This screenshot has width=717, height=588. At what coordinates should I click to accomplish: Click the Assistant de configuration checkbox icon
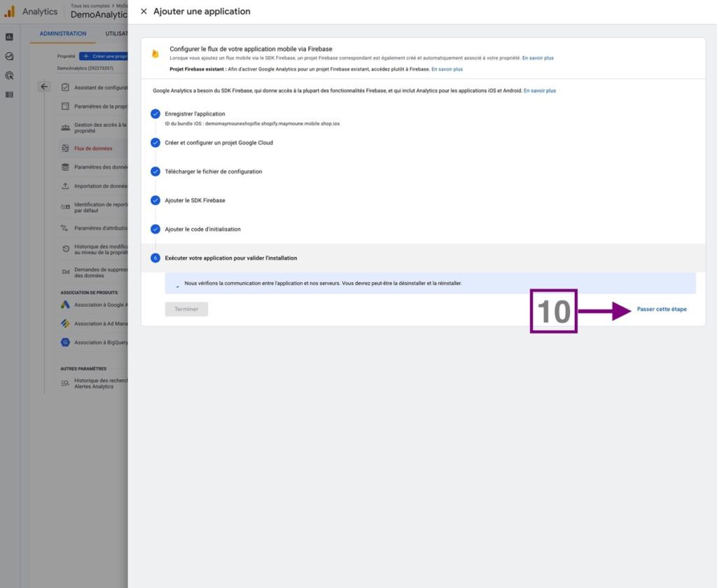[x=65, y=87]
